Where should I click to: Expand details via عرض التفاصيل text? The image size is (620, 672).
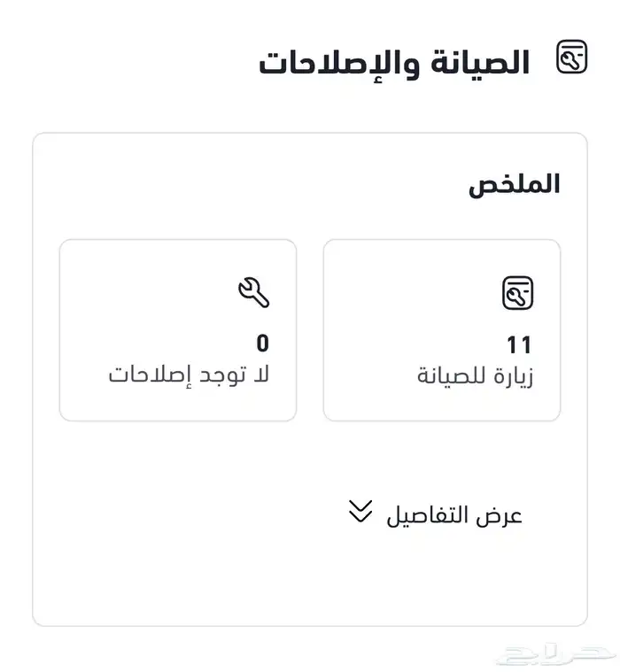pos(453,515)
